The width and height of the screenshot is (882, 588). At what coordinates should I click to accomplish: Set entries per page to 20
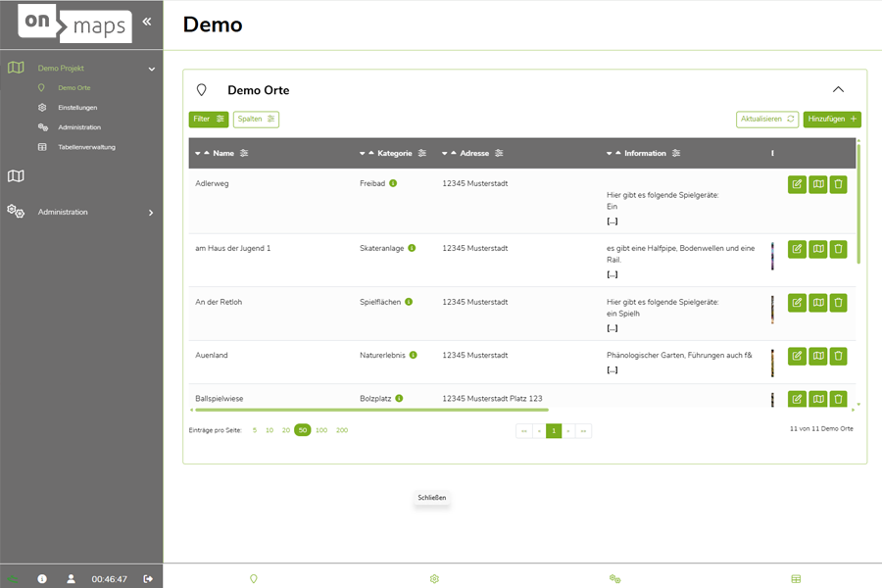point(286,430)
